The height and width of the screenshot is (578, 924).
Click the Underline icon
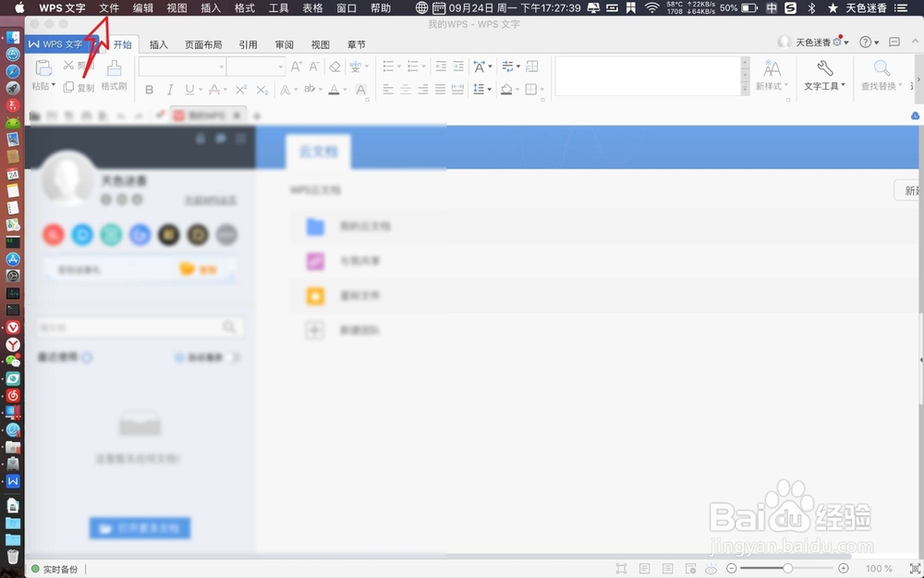click(188, 88)
